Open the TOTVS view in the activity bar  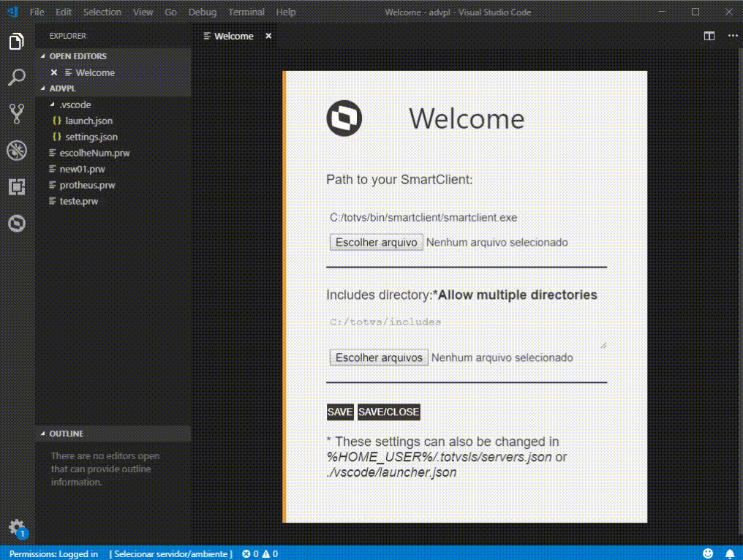[x=17, y=223]
